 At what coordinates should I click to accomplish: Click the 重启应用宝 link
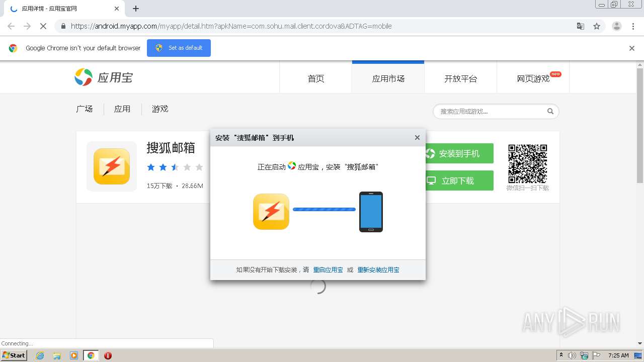(x=328, y=270)
